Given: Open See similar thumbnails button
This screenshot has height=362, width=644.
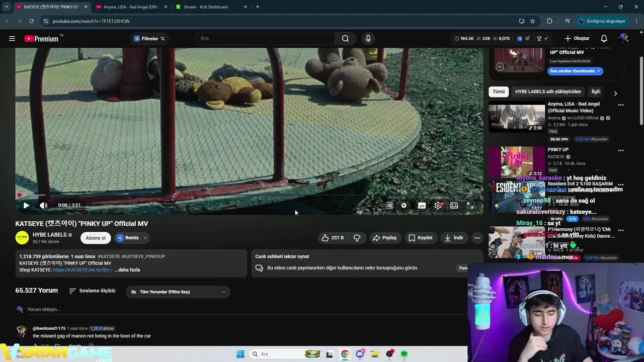Looking at the screenshot, I should 575,71.
